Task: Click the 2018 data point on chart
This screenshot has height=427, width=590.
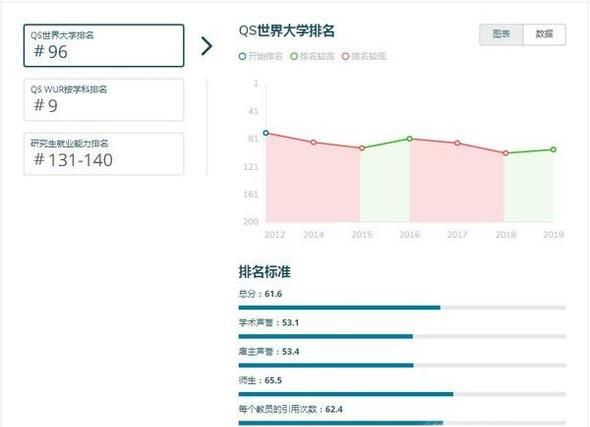Action: coord(506,153)
